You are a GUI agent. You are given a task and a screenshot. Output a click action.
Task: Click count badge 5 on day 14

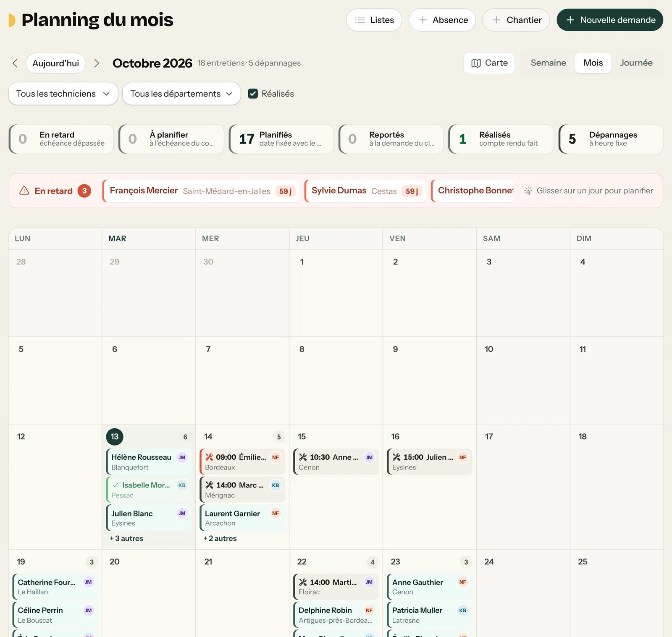pyautogui.click(x=279, y=437)
